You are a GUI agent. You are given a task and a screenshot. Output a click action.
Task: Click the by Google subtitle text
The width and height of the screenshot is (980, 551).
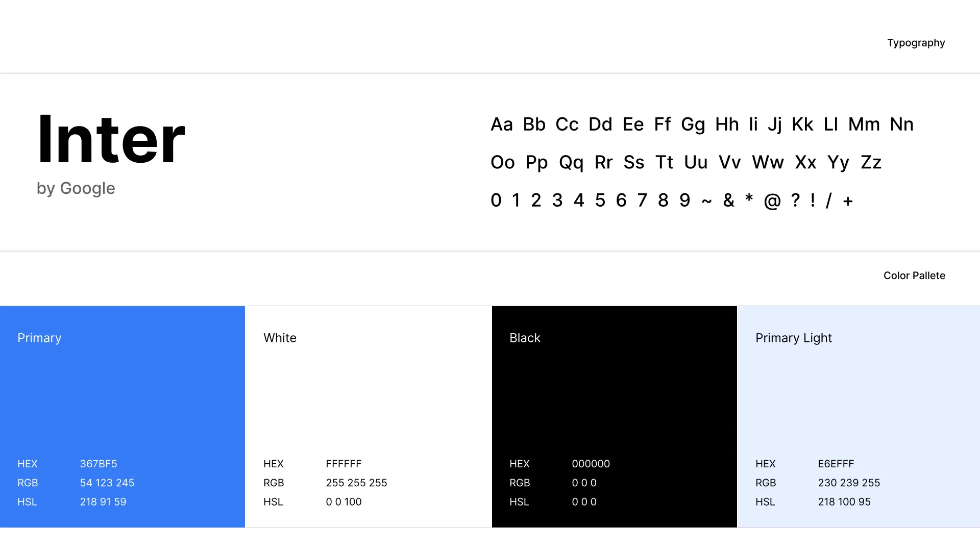76,188
